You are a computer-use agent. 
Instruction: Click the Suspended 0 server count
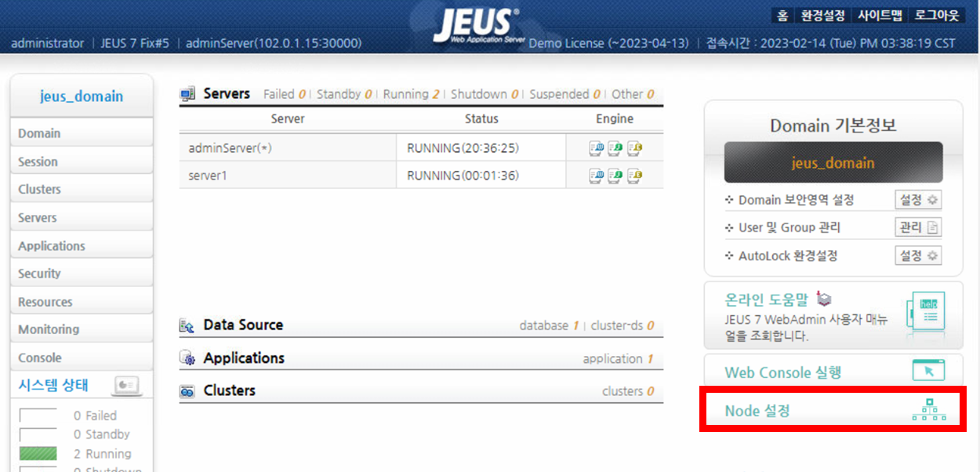[564, 94]
